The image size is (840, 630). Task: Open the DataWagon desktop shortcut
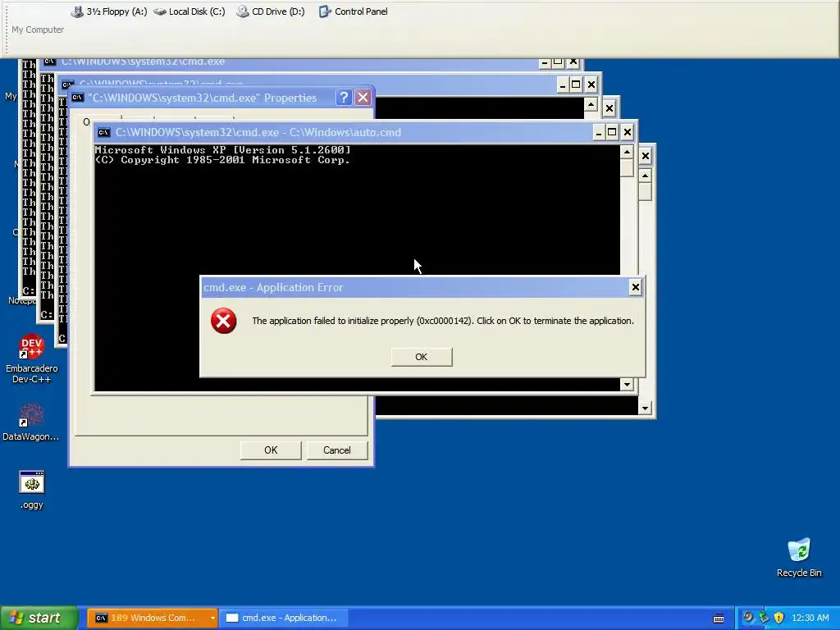(31, 422)
